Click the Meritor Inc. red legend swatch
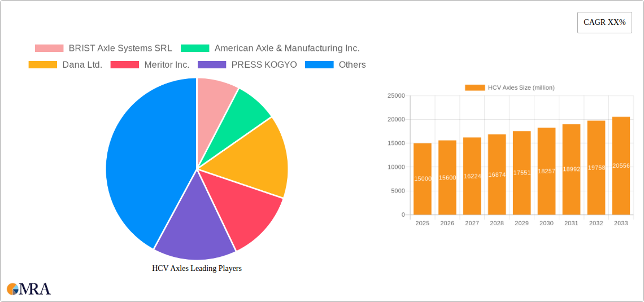This screenshot has width=644, height=302. coord(125,65)
